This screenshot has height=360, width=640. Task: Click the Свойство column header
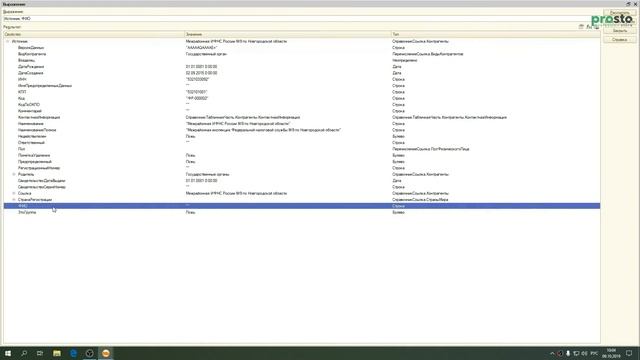[x=94, y=34]
